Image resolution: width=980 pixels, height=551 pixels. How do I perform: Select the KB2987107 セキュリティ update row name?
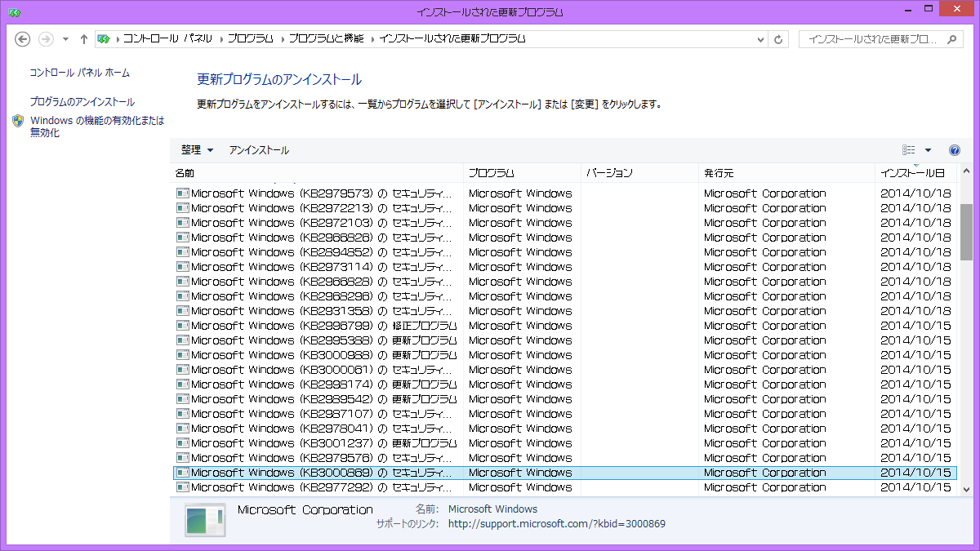(x=321, y=414)
